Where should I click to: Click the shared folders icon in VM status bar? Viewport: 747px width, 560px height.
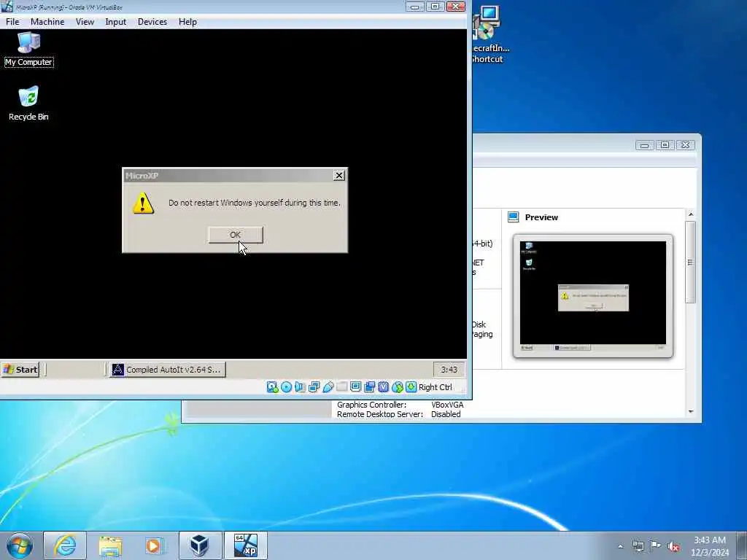click(341, 386)
